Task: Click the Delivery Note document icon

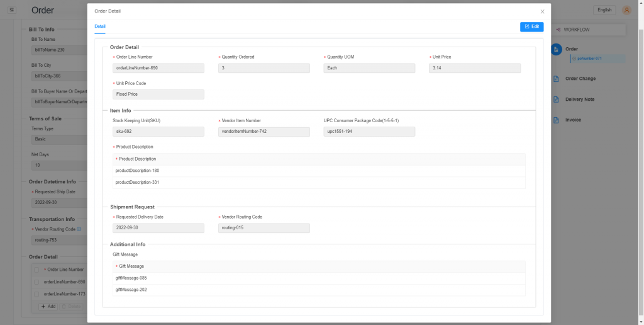Action: click(x=556, y=100)
